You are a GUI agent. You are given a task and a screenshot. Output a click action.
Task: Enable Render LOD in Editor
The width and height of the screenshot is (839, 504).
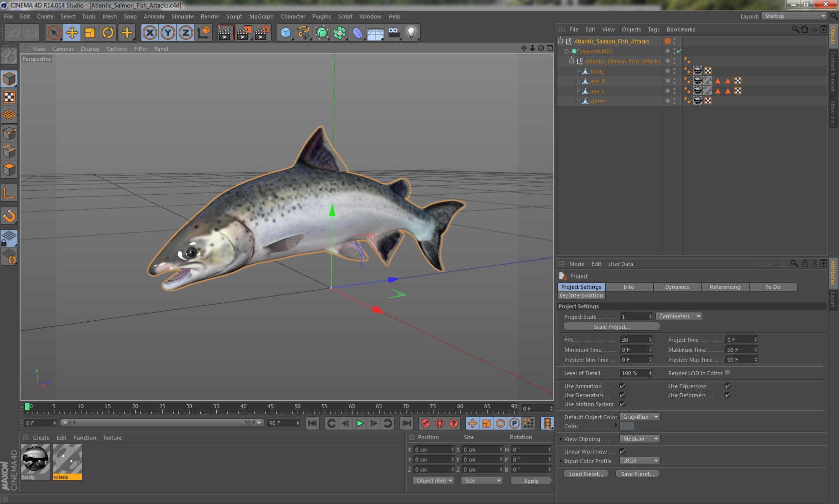728,373
